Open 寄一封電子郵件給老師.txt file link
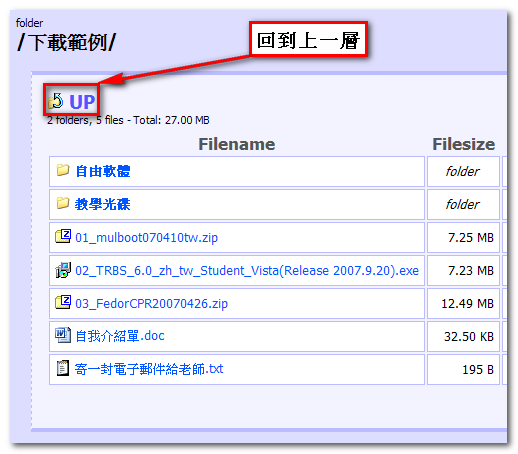This screenshot has height=454, width=518. pos(149,369)
